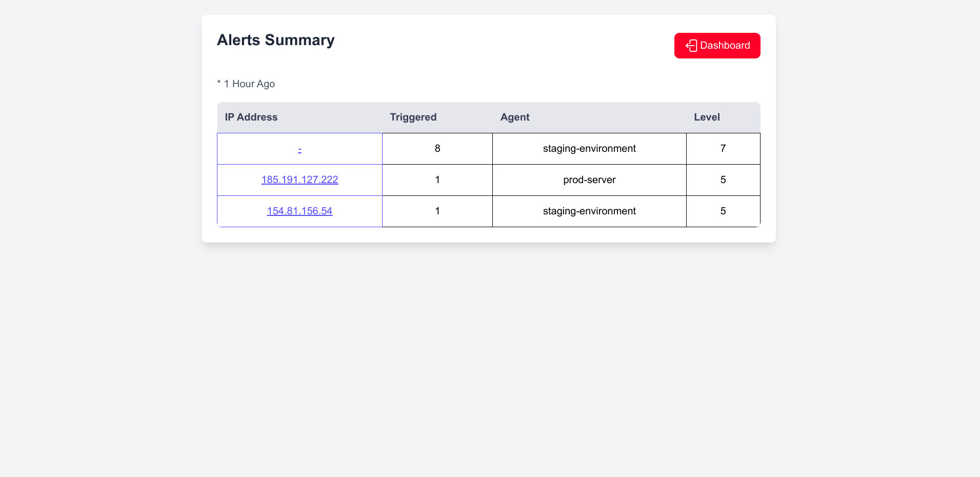The width and height of the screenshot is (980, 477).
Task: Click triggered count for 154.81.156.54 row
Action: click(x=437, y=211)
